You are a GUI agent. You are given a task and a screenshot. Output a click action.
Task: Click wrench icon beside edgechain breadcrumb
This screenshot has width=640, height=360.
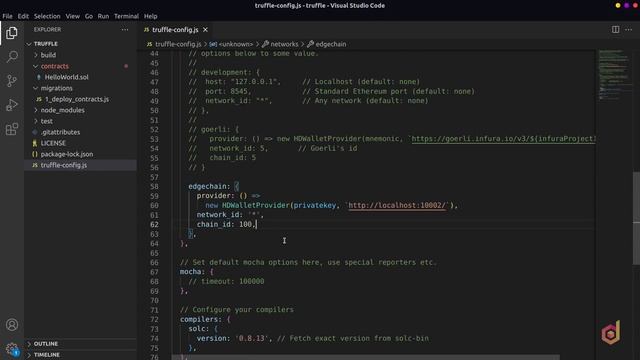[310, 44]
